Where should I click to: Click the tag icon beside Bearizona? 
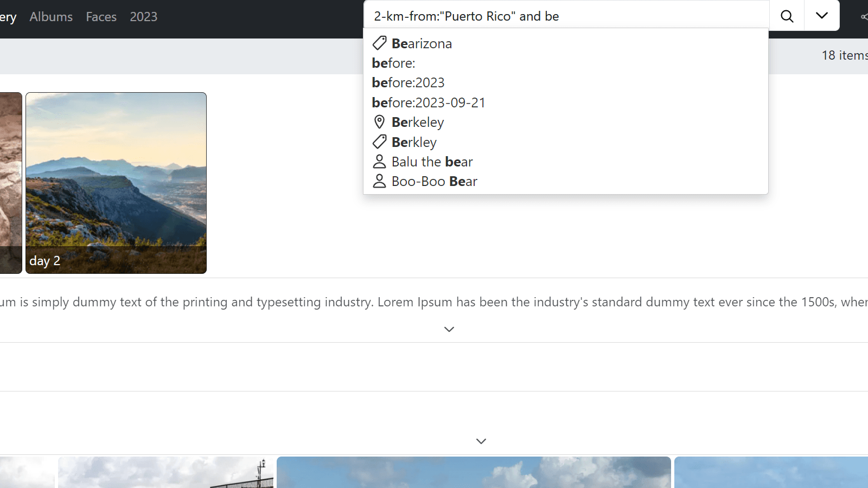pos(380,43)
